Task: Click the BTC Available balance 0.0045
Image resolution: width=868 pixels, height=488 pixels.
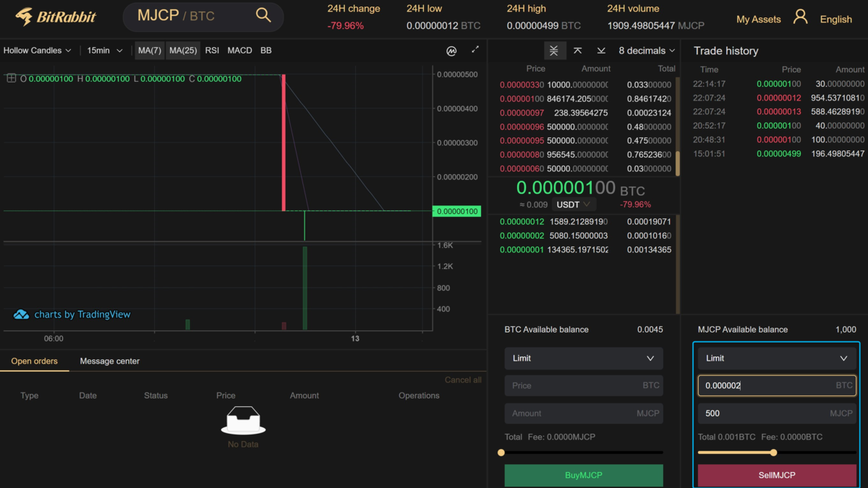Action: pyautogui.click(x=650, y=330)
